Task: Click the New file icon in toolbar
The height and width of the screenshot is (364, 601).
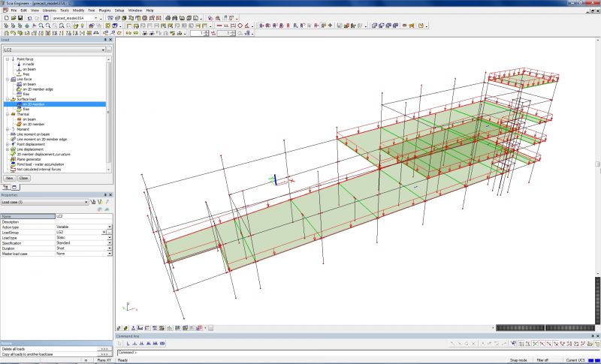Action: [x=5, y=17]
